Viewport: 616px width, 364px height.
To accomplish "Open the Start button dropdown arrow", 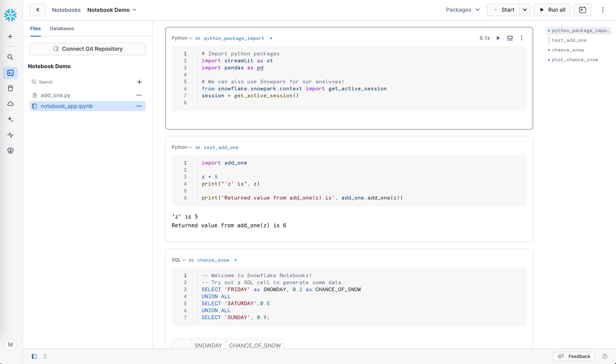I will click(x=525, y=10).
